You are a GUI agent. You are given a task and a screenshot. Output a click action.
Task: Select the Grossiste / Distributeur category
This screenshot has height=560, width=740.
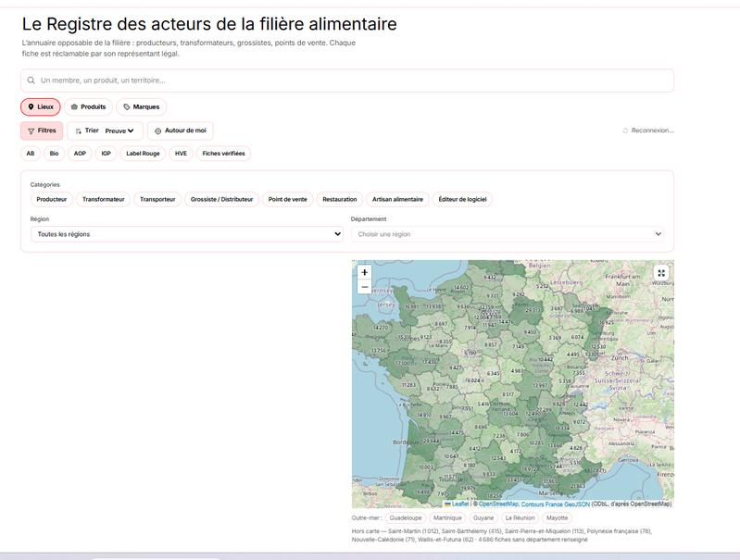point(221,200)
